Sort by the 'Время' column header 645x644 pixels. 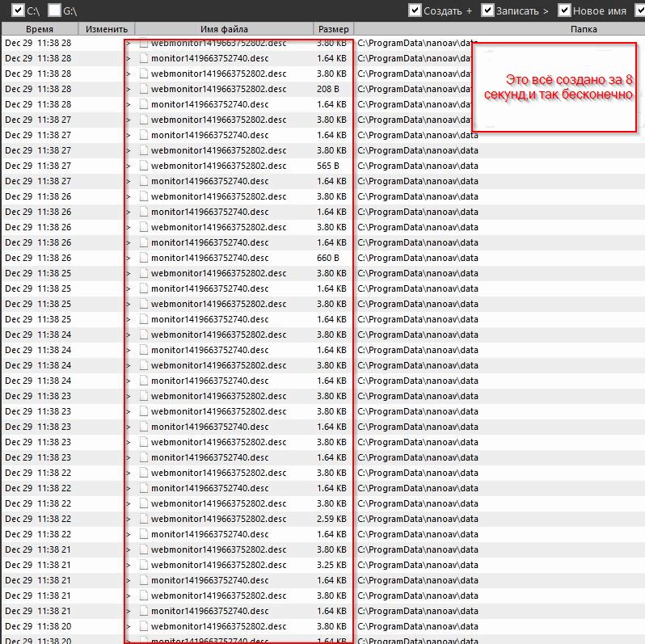(x=39, y=29)
